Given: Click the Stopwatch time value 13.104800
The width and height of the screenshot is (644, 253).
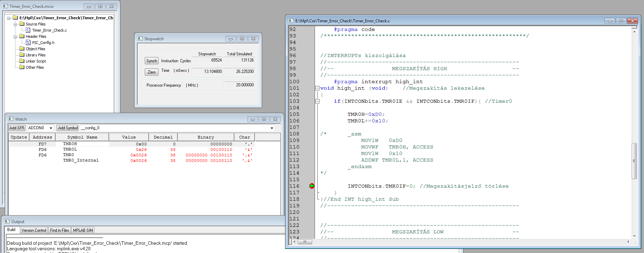Looking at the screenshot, I should tap(207, 71).
